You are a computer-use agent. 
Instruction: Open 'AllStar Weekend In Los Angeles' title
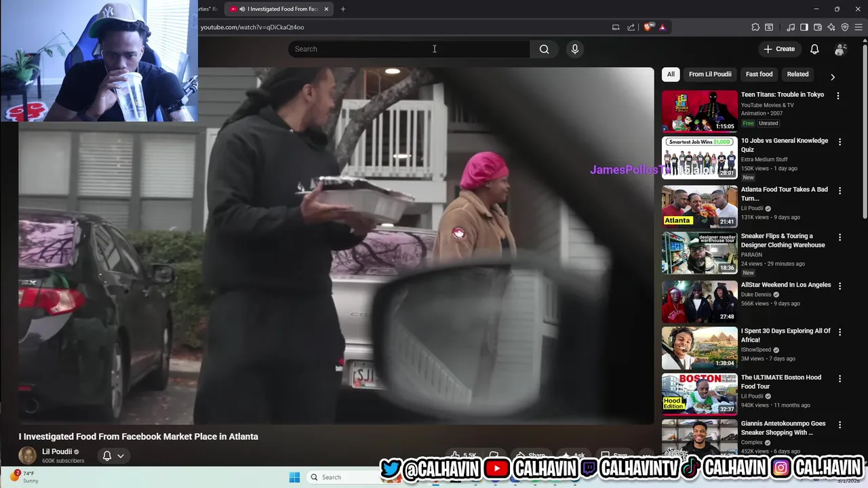pos(786,285)
